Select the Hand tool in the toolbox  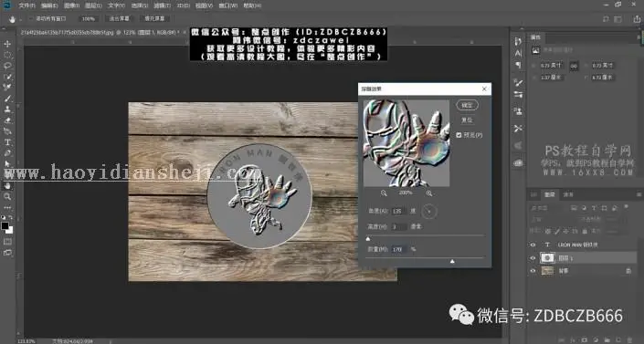7,186
